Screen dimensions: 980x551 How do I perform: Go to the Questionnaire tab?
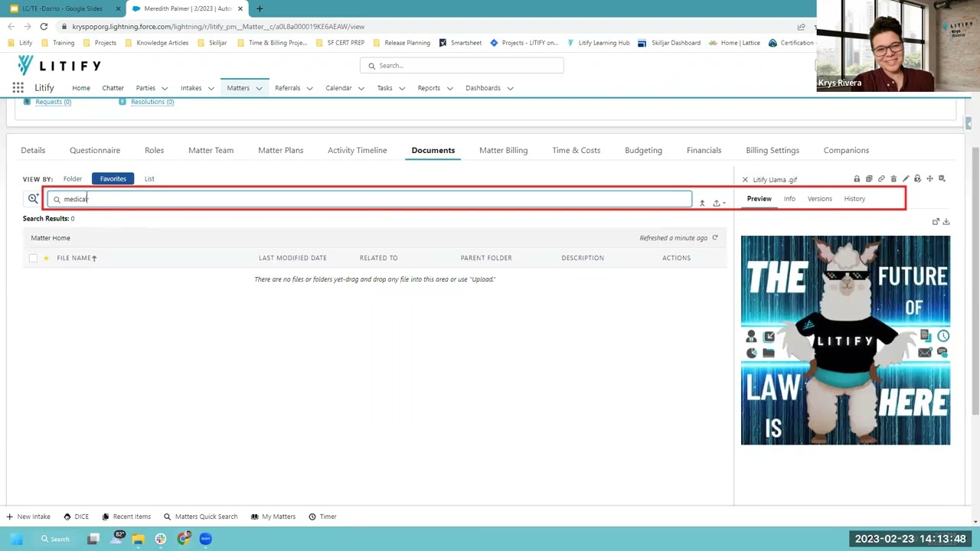pyautogui.click(x=95, y=151)
